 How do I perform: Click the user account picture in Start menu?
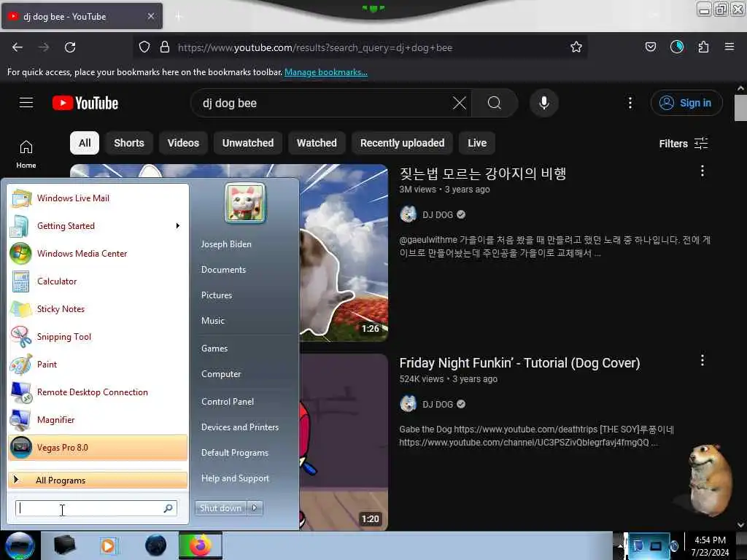(245, 203)
